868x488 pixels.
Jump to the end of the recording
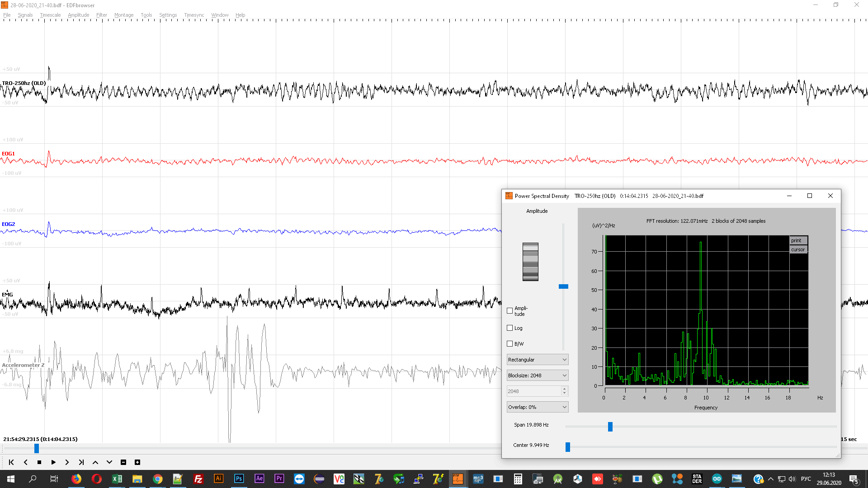pos(81,462)
